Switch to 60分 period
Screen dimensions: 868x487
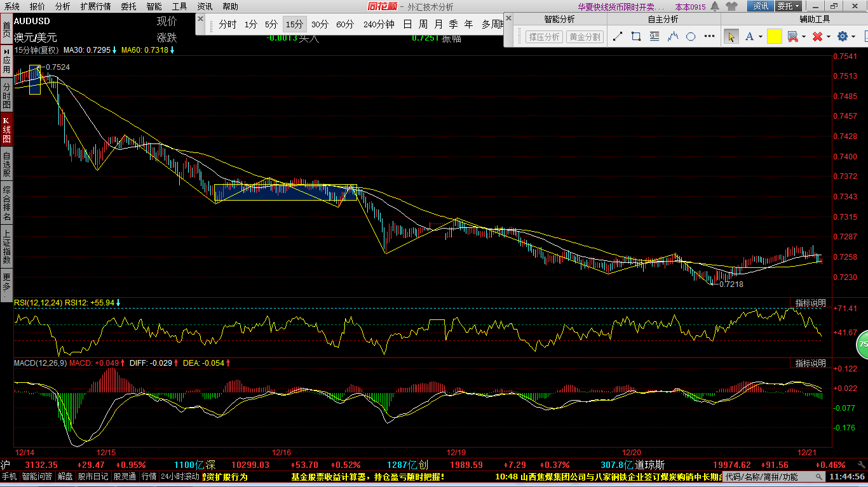pyautogui.click(x=345, y=25)
